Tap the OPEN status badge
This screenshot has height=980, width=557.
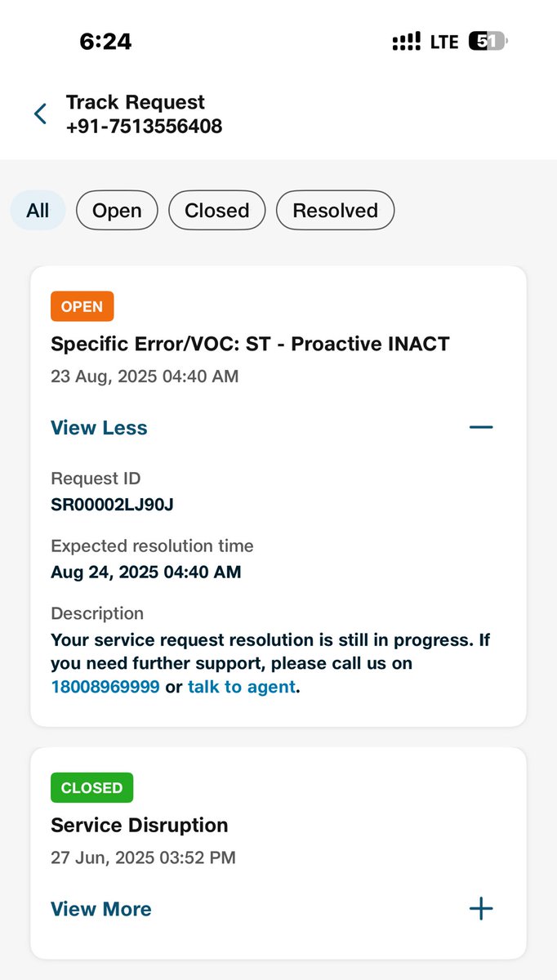82,306
